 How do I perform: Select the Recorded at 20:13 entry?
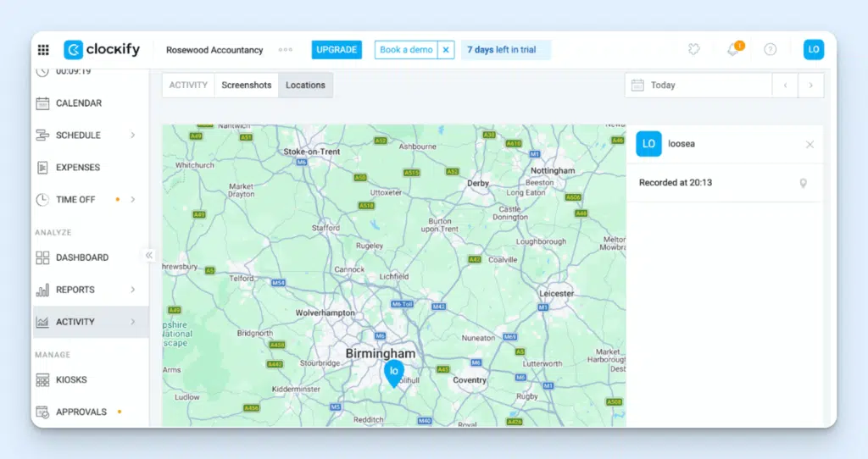coord(725,183)
